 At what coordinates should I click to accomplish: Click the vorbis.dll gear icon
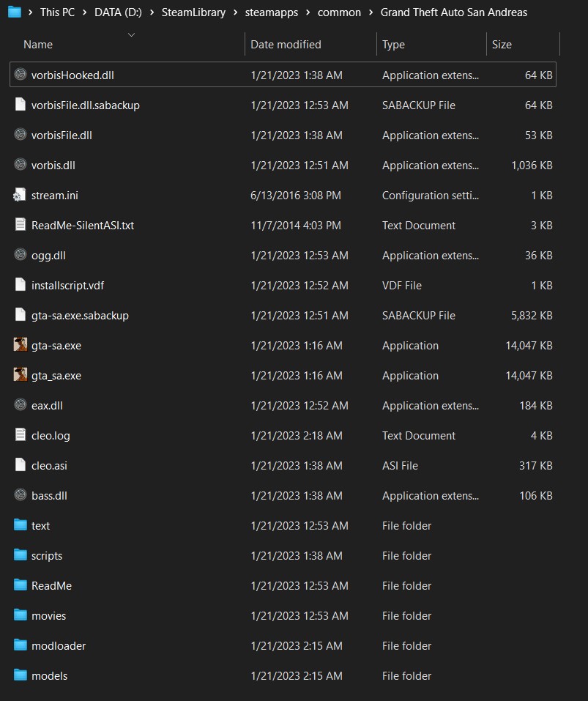pyautogui.click(x=20, y=164)
